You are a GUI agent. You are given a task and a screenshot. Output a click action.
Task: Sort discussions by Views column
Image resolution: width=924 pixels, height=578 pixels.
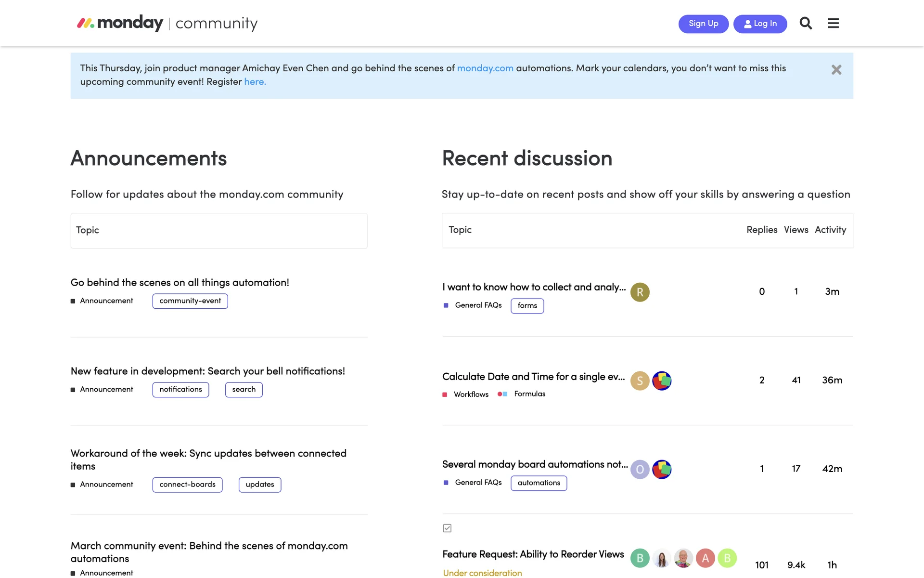point(796,230)
